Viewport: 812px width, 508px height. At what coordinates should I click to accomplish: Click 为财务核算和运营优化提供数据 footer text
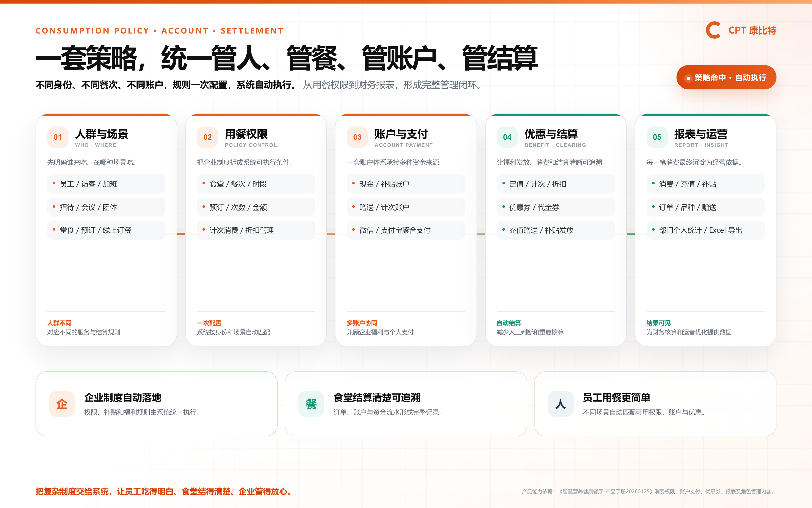click(689, 332)
